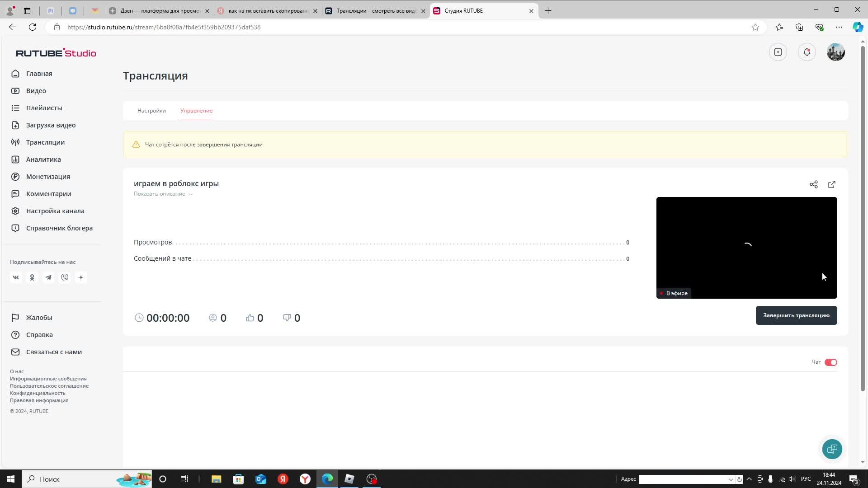Toggle the Чат switch off
The width and height of the screenshot is (868, 488).
pos(830,362)
